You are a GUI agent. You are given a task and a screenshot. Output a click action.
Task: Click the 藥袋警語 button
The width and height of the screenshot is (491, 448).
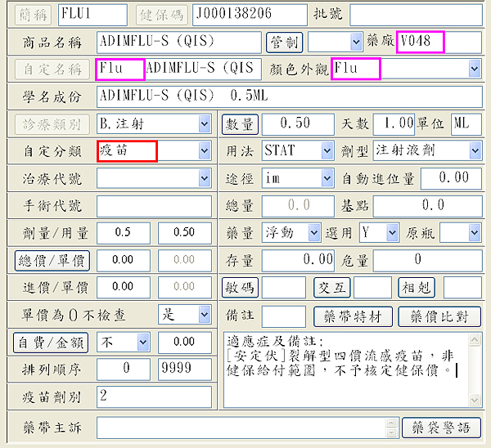[441, 428]
